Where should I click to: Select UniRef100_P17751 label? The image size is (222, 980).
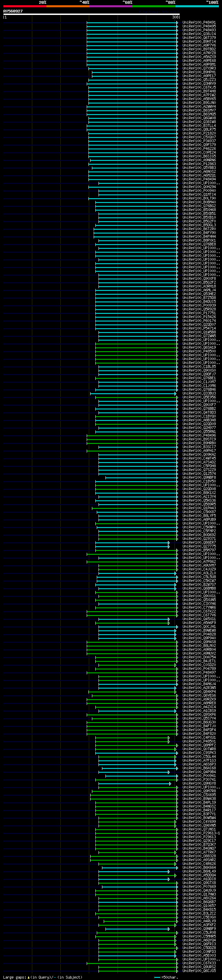pos(199,313)
